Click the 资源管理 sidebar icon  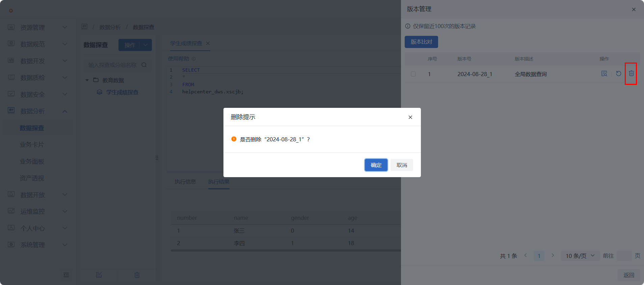11,27
